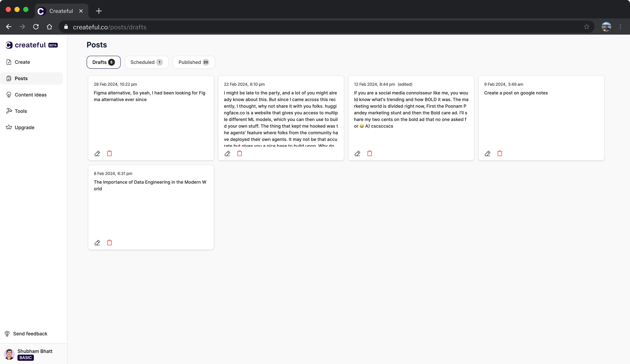Viewport: 630px width, 364px height.
Task: Delete the Figma alternative draft
Action: coord(110,154)
